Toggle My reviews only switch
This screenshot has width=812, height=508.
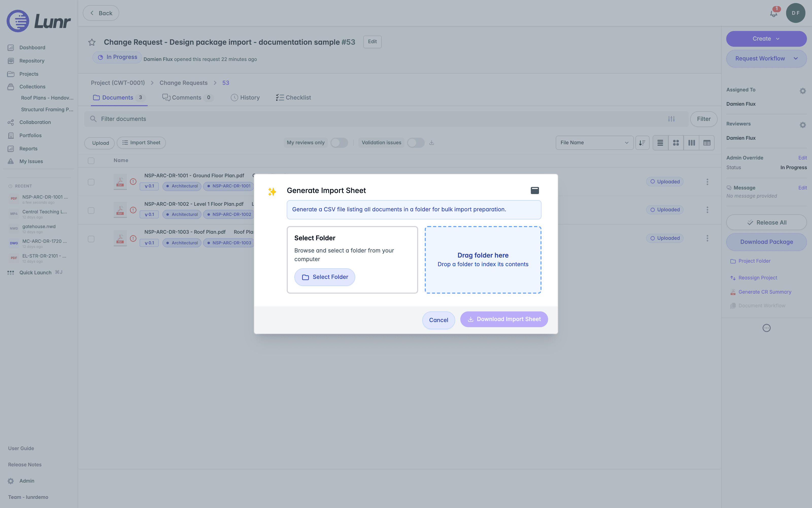(x=339, y=143)
